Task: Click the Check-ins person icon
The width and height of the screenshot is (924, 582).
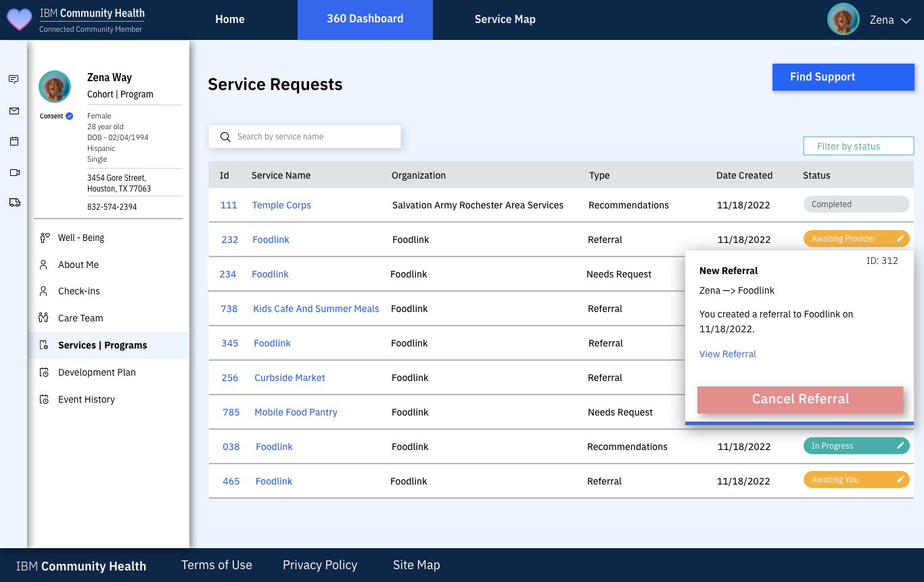Action: [43, 291]
